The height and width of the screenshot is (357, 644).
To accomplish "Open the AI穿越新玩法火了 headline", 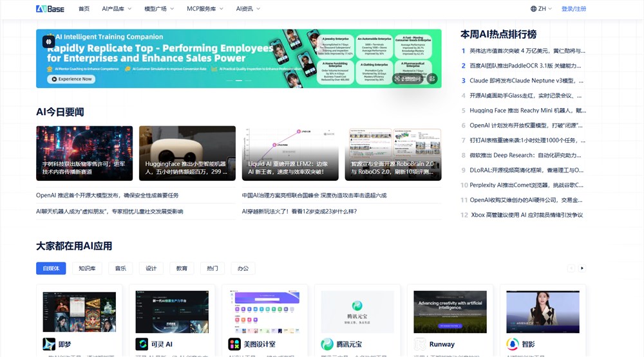I will (299, 212).
